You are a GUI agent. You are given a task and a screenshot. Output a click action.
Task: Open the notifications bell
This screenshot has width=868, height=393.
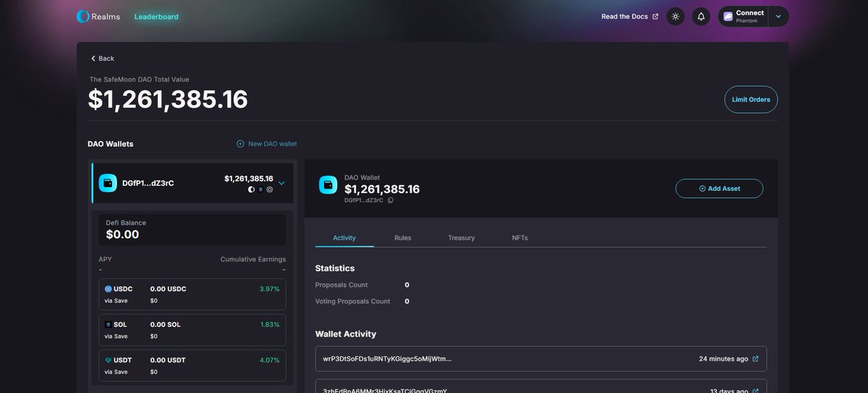point(701,17)
